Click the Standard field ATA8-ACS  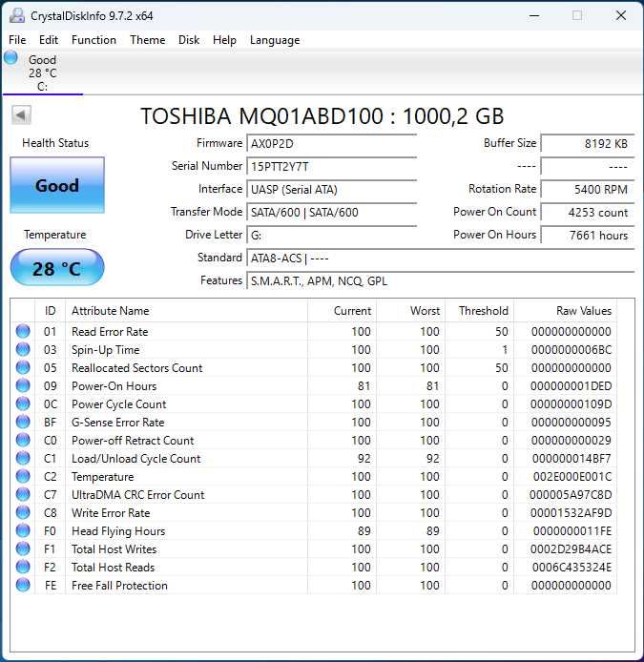[441, 258]
